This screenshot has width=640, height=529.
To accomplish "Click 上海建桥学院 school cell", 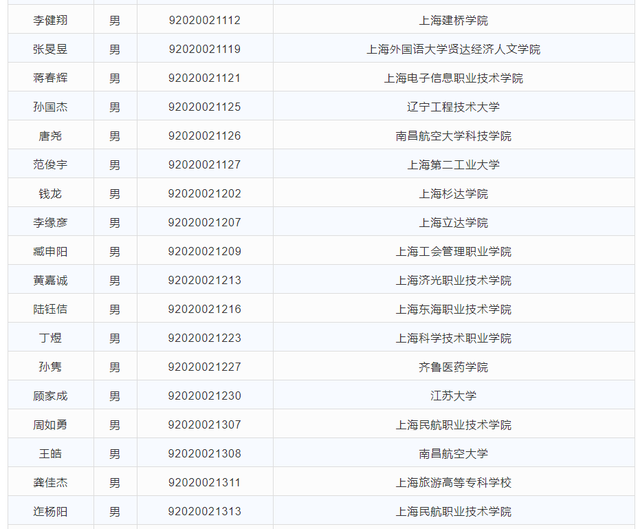I will pos(453,20).
